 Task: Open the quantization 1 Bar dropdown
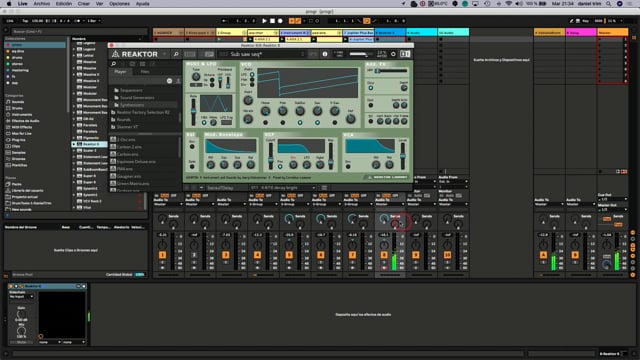(93, 21)
